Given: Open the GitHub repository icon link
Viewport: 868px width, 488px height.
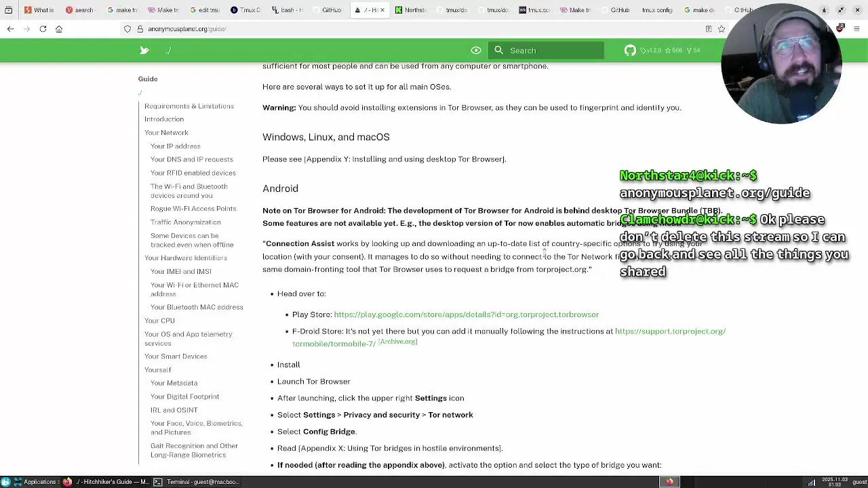Looking at the screenshot, I should tap(630, 50).
